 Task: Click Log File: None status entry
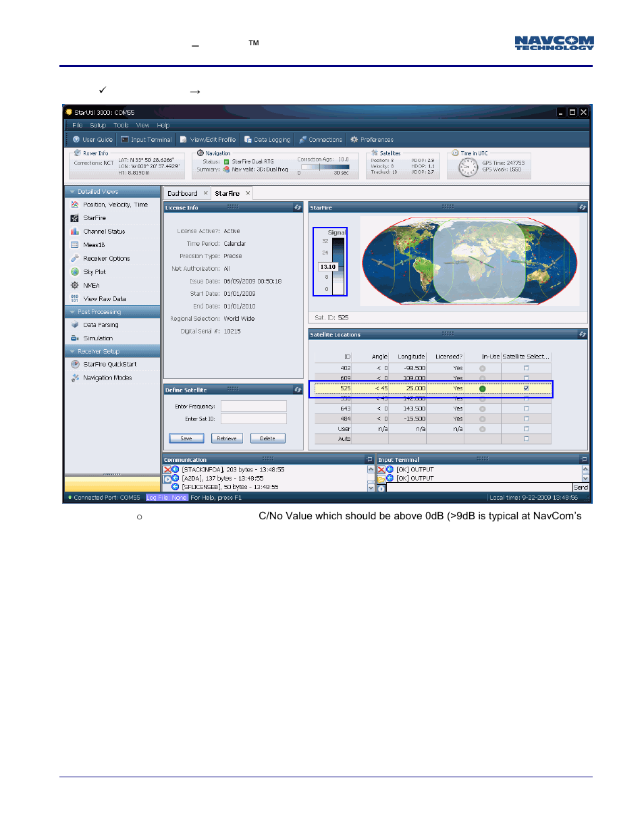[167, 498]
